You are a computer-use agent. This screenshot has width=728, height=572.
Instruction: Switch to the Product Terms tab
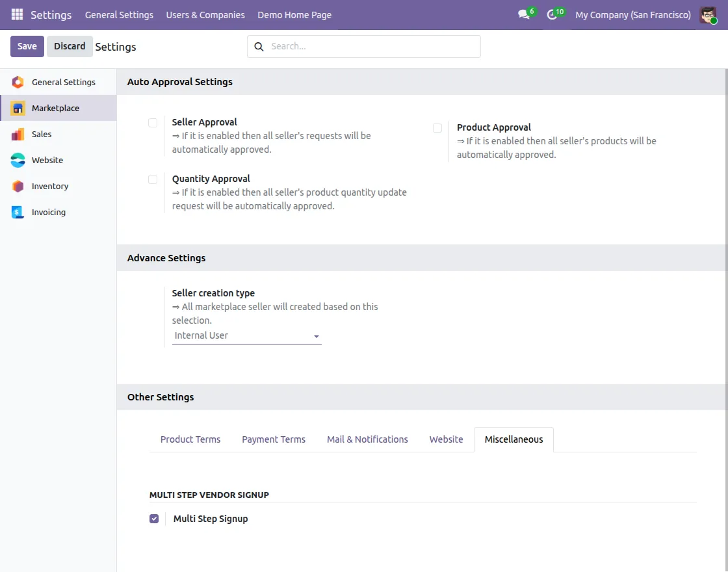[190, 439]
